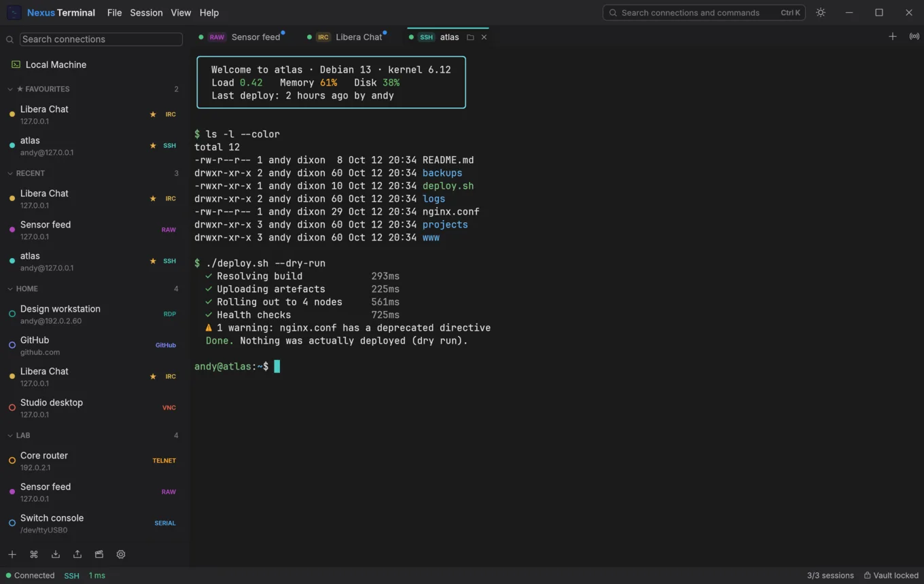The image size is (924, 584).
Task: Open the Session menu
Action: coord(146,12)
